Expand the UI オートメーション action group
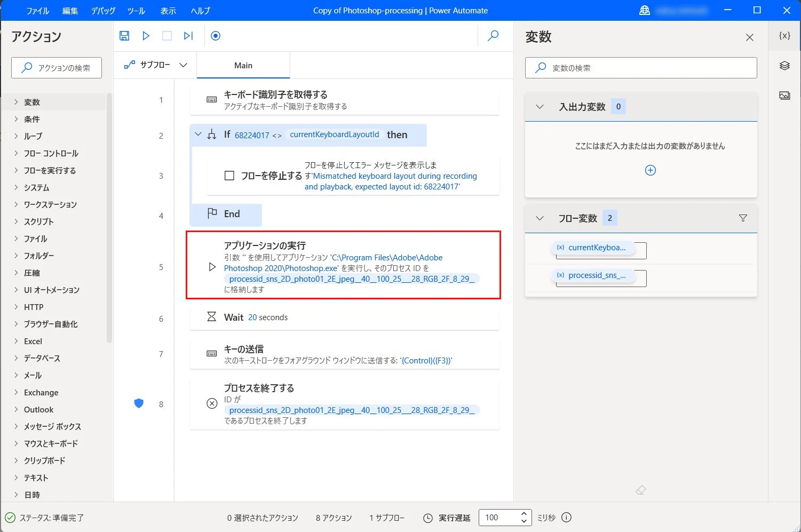The width and height of the screenshot is (801, 532). 51,290
